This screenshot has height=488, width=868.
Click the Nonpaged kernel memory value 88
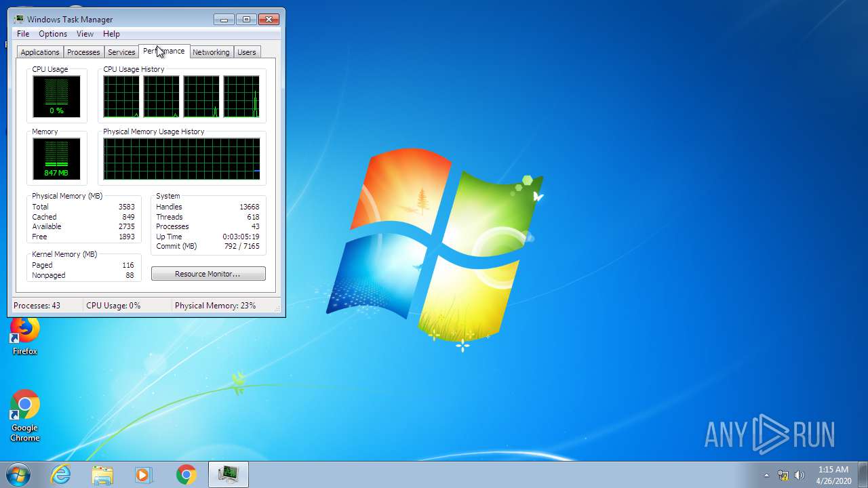pyautogui.click(x=130, y=275)
